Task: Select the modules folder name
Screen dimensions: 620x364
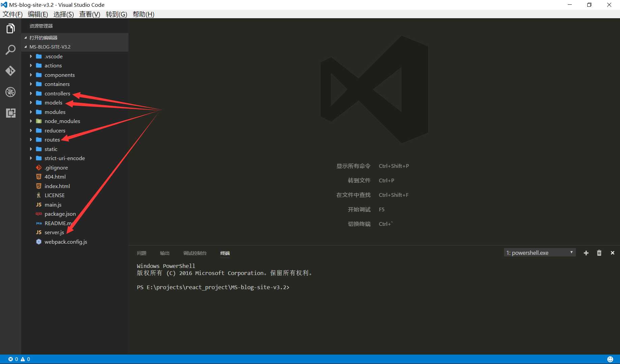Action: (55, 112)
